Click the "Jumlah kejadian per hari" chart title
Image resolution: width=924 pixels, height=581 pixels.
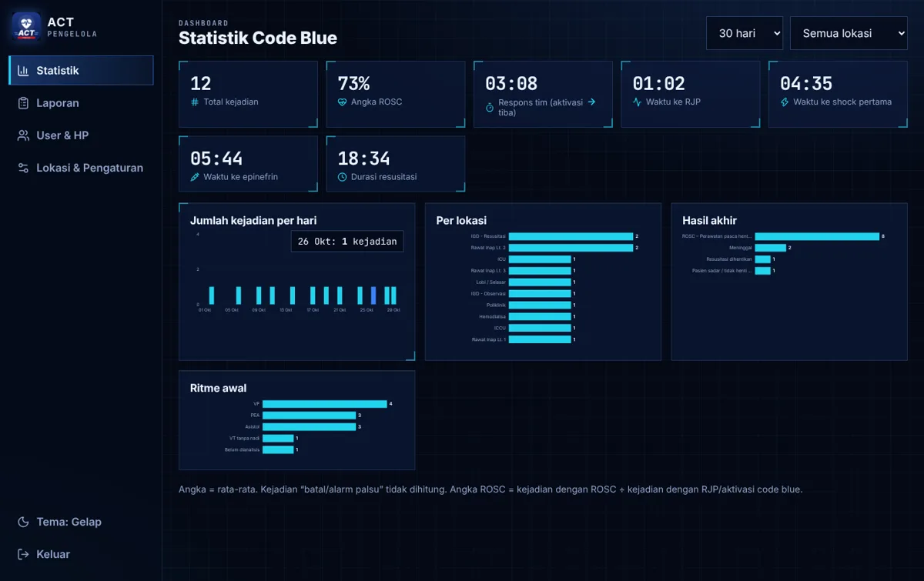point(253,221)
